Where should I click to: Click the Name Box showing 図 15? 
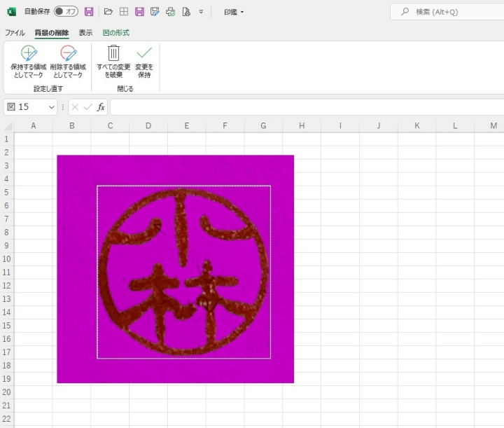[26, 106]
